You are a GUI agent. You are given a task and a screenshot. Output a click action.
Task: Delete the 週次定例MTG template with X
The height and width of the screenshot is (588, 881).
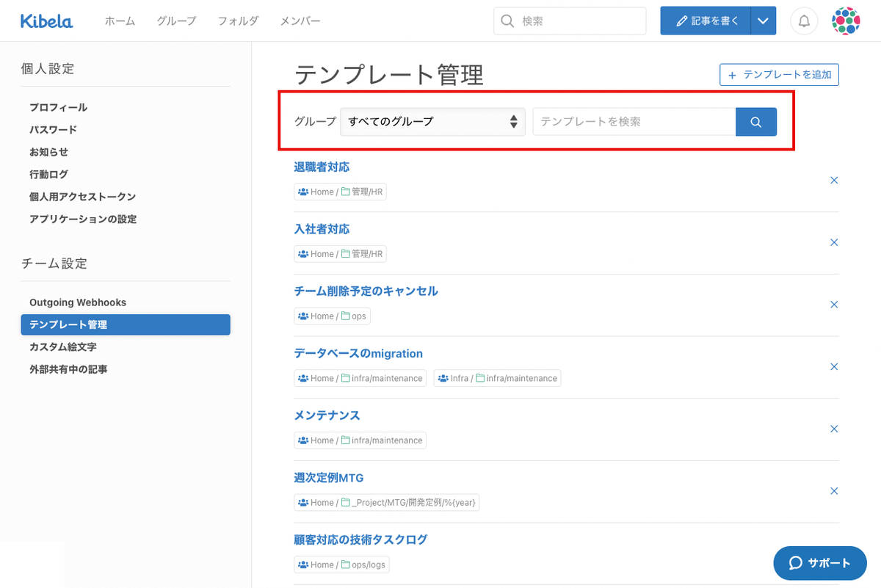point(834,491)
